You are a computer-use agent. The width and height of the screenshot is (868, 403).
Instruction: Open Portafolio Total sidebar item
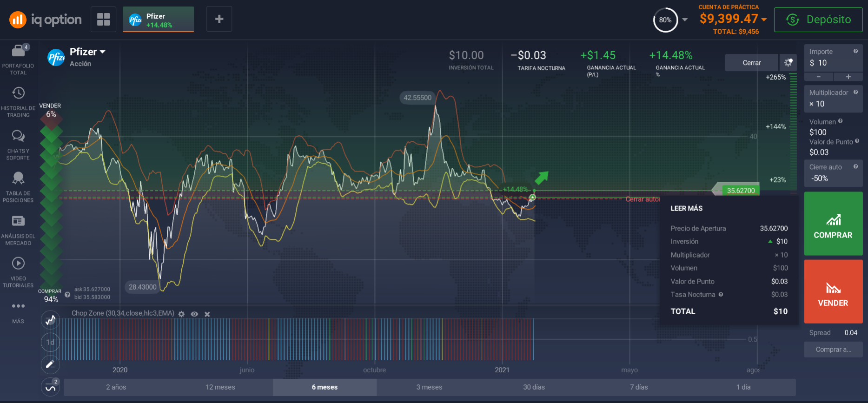pos(18,59)
